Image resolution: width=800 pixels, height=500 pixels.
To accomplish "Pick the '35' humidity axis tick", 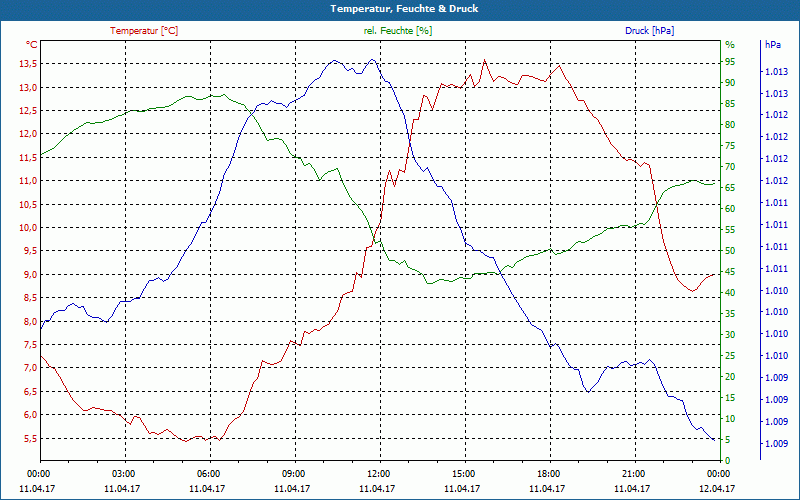I will click(730, 314).
